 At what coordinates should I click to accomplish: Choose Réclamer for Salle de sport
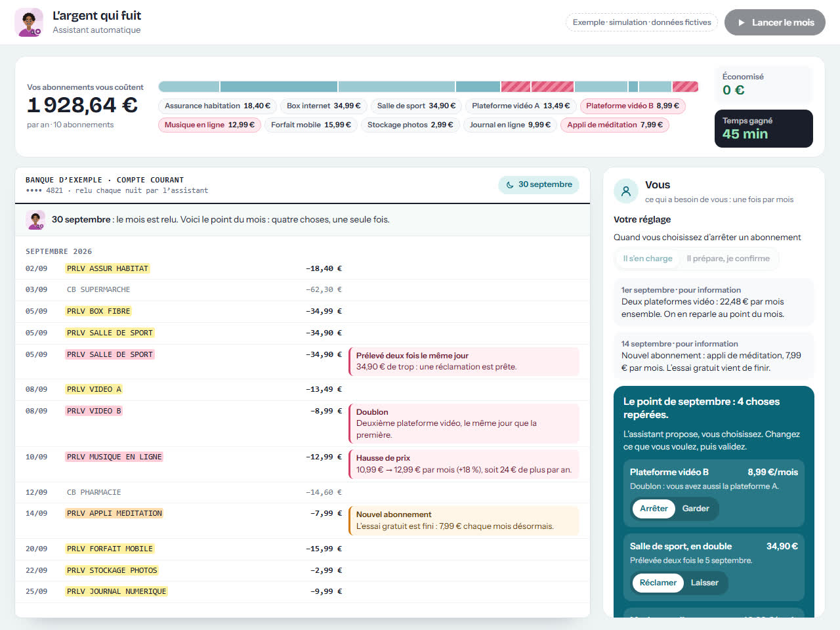(x=658, y=583)
